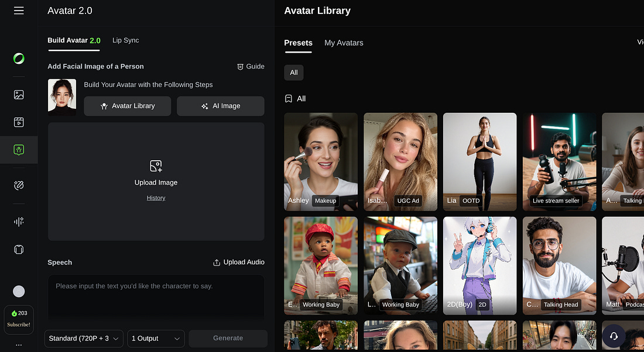Click the Makeup tag on Ashley's card
Screen dimensions: 644x352
(326, 201)
